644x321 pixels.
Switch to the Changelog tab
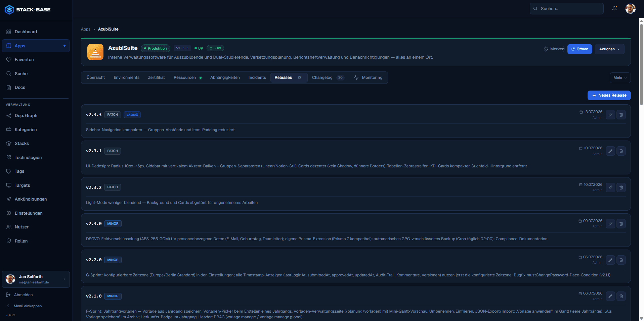[x=328, y=77]
